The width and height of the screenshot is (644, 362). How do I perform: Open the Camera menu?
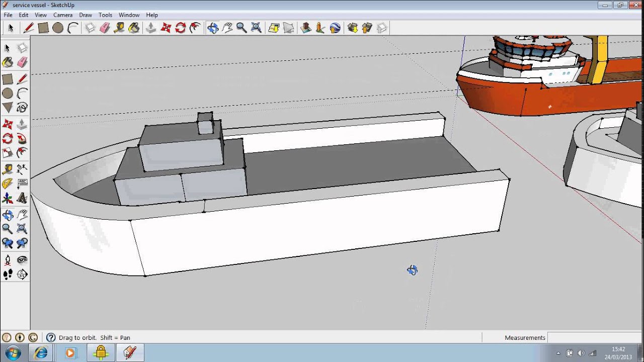tap(63, 15)
